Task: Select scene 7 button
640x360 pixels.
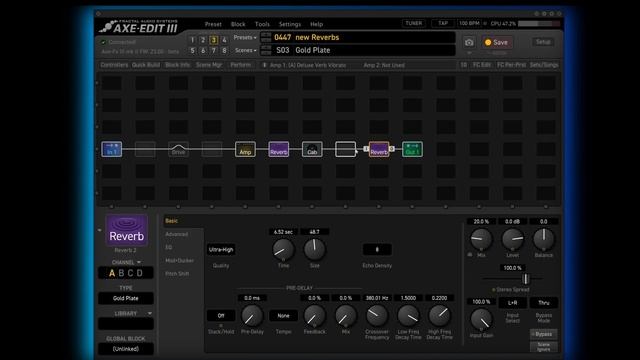Action: [213, 51]
